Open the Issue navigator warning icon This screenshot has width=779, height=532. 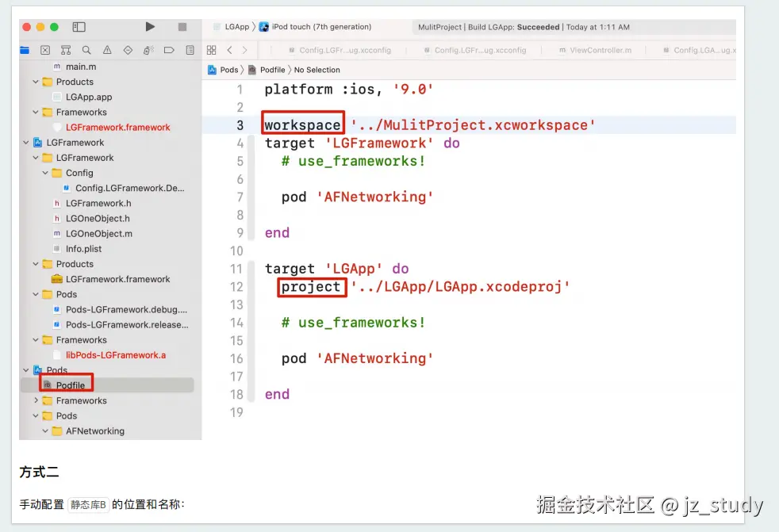[x=107, y=50]
